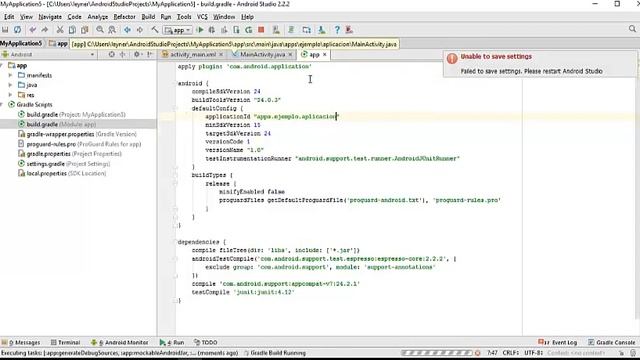The width and height of the screenshot is (640, 360).
Task: Click the green Run app icon
Action: [x=200, y=30]
